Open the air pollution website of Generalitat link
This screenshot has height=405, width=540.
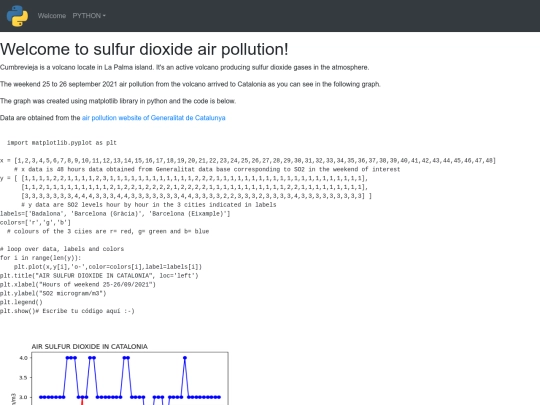click(154, 118)
